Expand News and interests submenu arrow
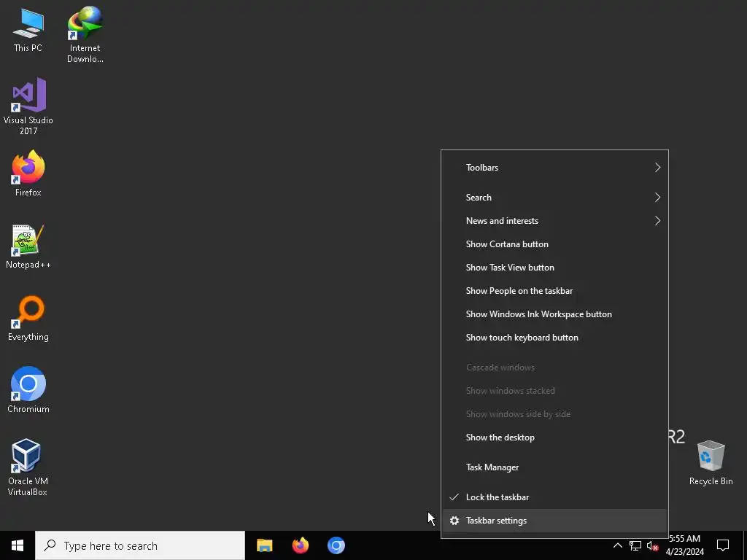Image resolution: width=747 pixels, height=560 pixels. tap(657, 220)
